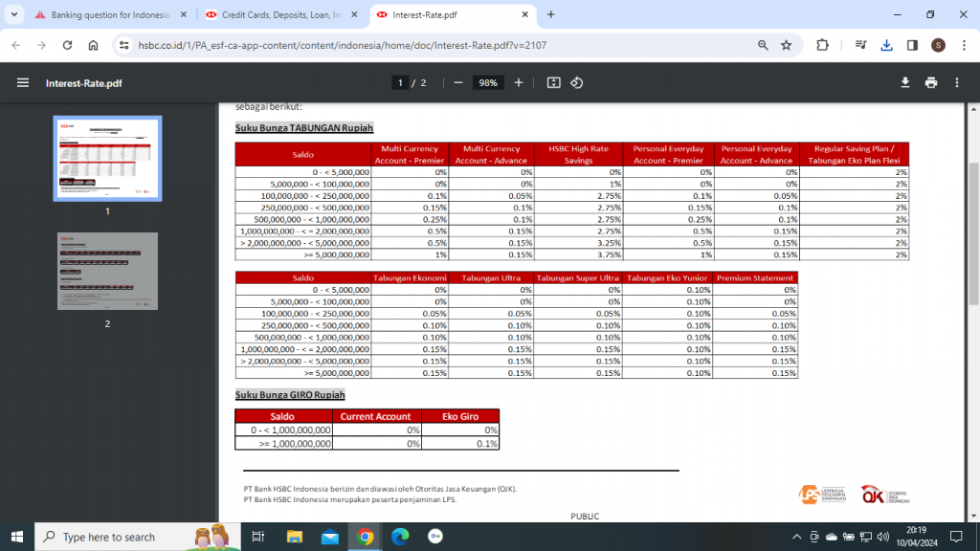The height and width of the screenshot is (551, 980).
Task: Download the Interest-Rate PDF
Action: click(x=904, y=82)
